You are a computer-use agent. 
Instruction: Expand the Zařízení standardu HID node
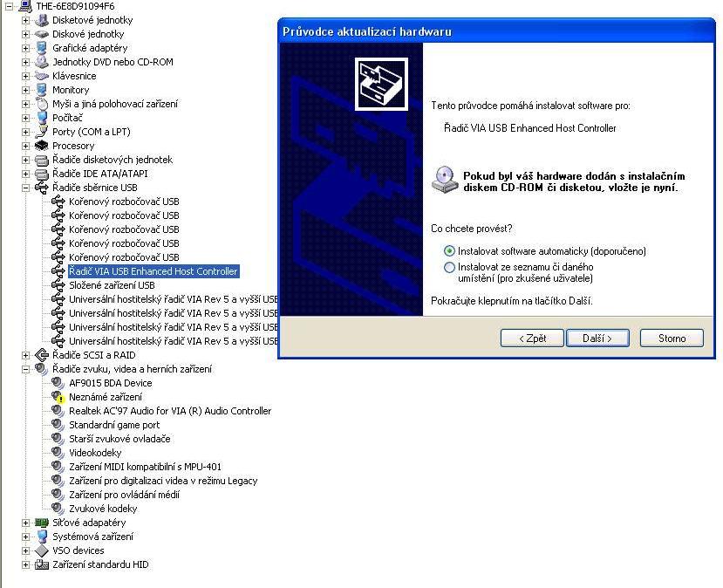[x=25, y=564]
